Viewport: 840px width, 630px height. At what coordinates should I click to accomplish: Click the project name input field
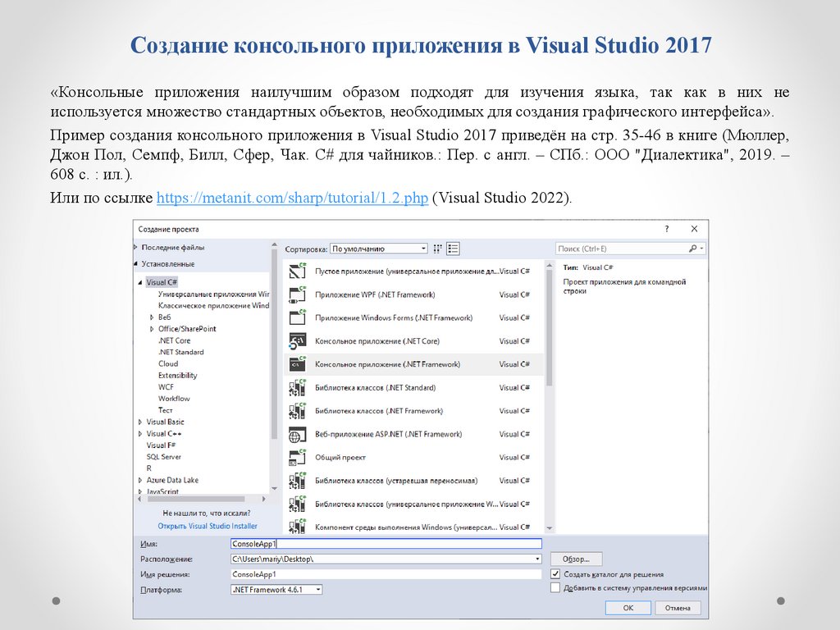(386, 543)
